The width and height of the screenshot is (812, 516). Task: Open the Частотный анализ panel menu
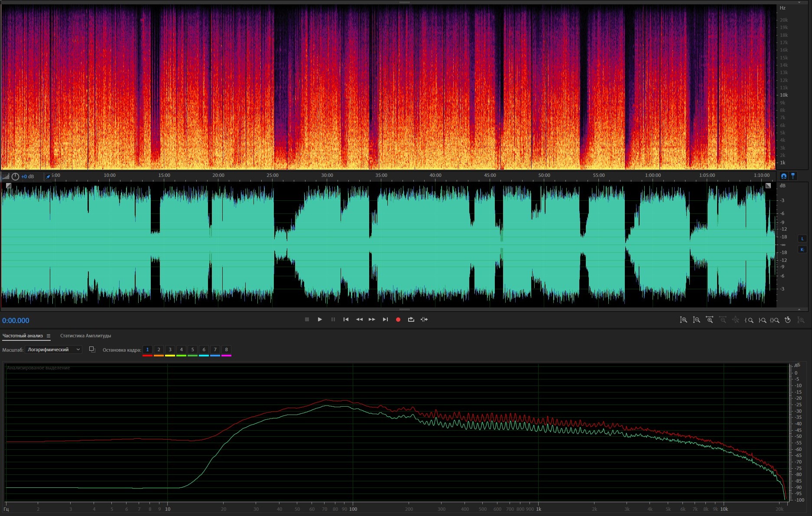click(49, 336)
